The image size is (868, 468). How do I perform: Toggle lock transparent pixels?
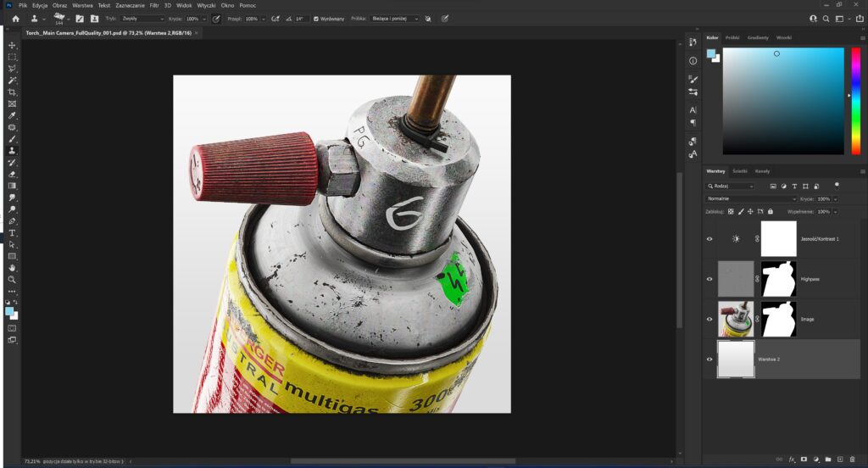[x=731, y=212]
